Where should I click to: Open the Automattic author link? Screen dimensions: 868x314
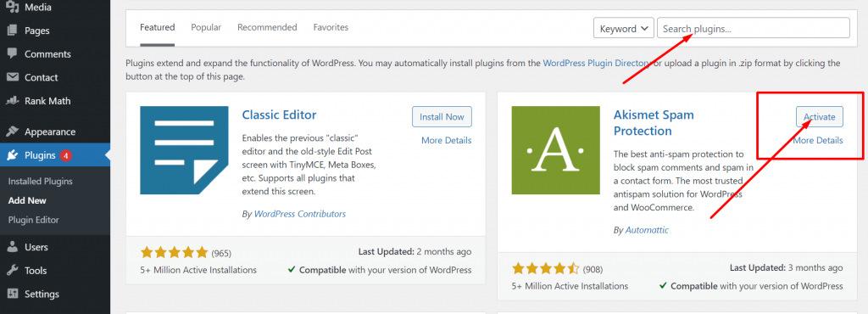tap(647, 230)
